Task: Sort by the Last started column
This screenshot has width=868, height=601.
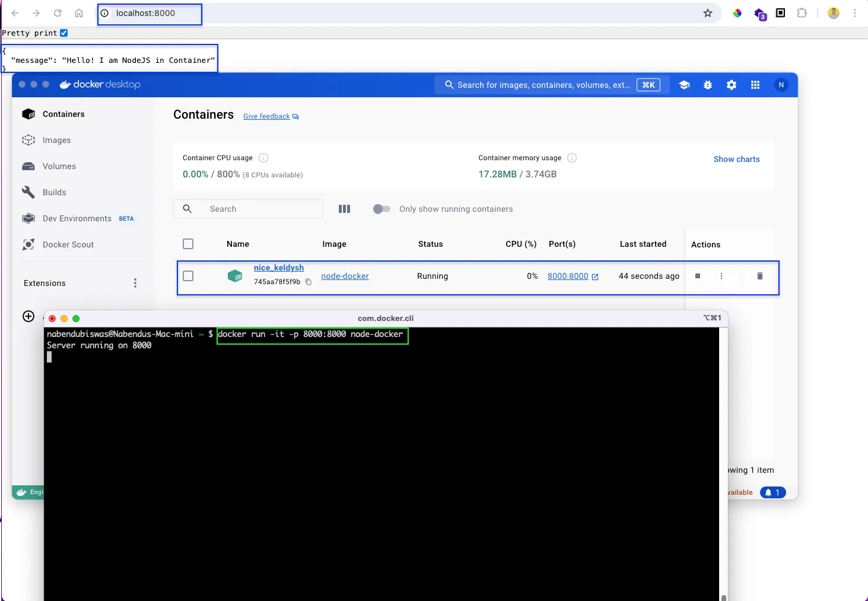Action: (x=643, y=244)
